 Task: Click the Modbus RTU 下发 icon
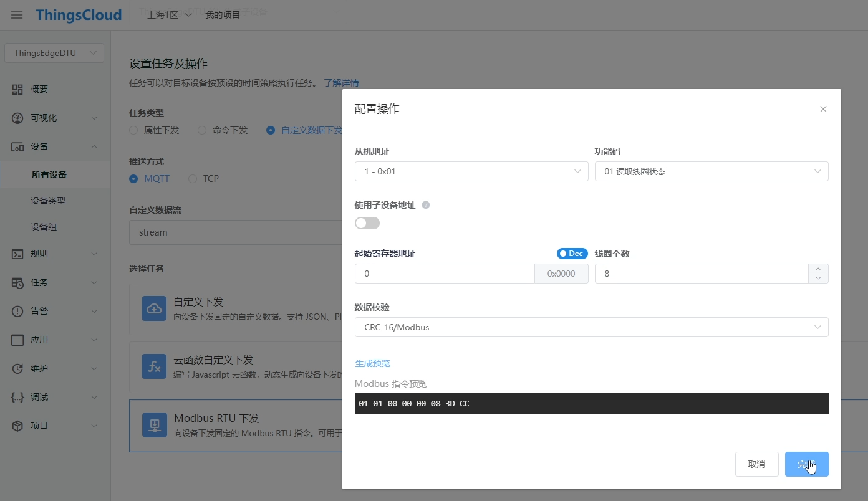click(x=154, y=424)
